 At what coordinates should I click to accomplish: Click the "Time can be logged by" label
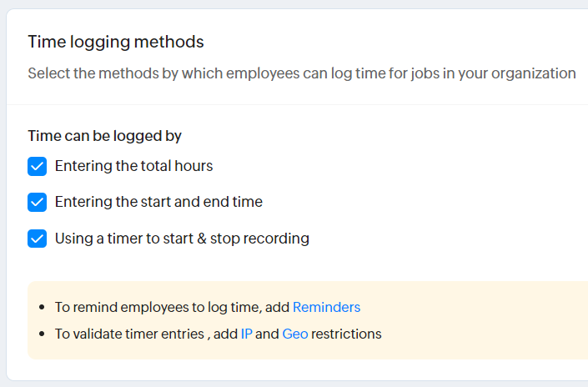coord(105,135)
